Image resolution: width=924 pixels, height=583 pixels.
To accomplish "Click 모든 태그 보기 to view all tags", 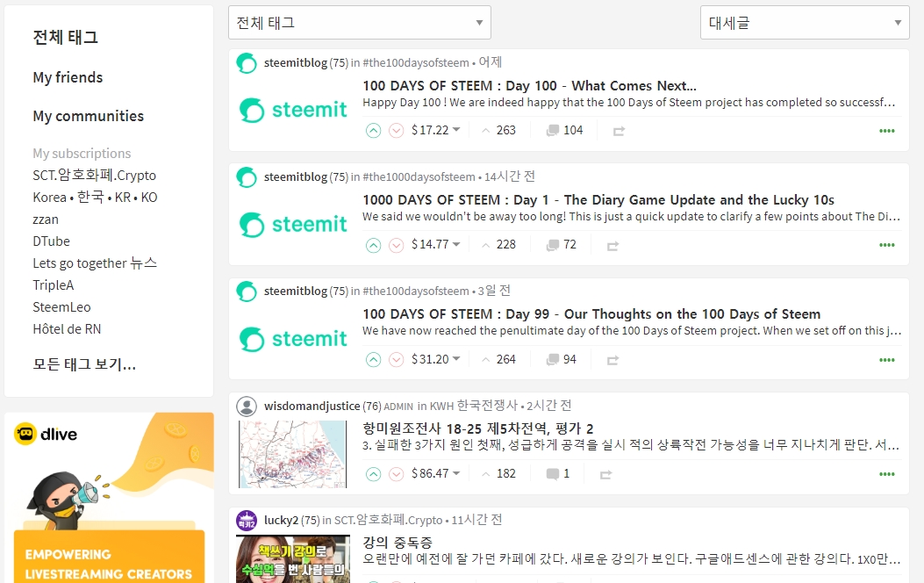I will tap(84, 363).
